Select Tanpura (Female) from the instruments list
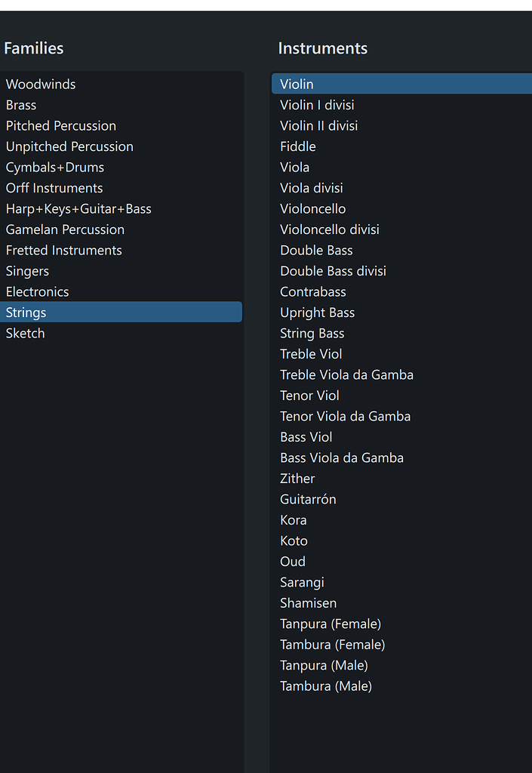The height and width of the screenshot is (773, 532). (x=331, y=624)
